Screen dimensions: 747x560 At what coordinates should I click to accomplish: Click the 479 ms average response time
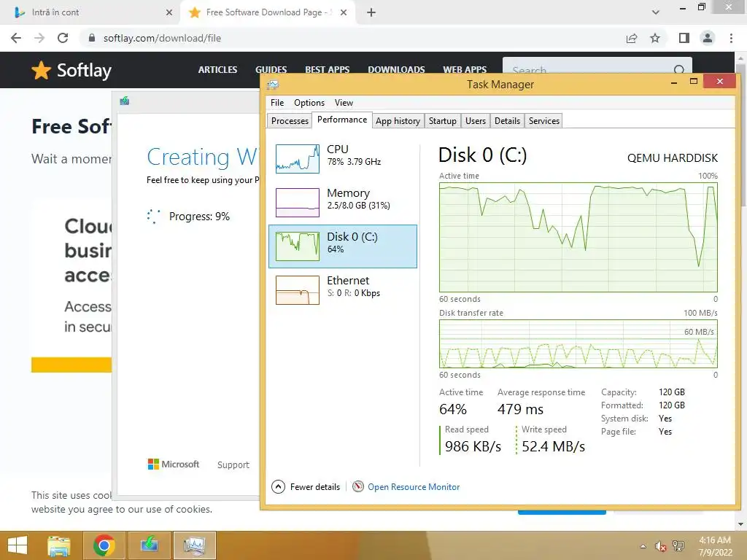click(520, 410)
